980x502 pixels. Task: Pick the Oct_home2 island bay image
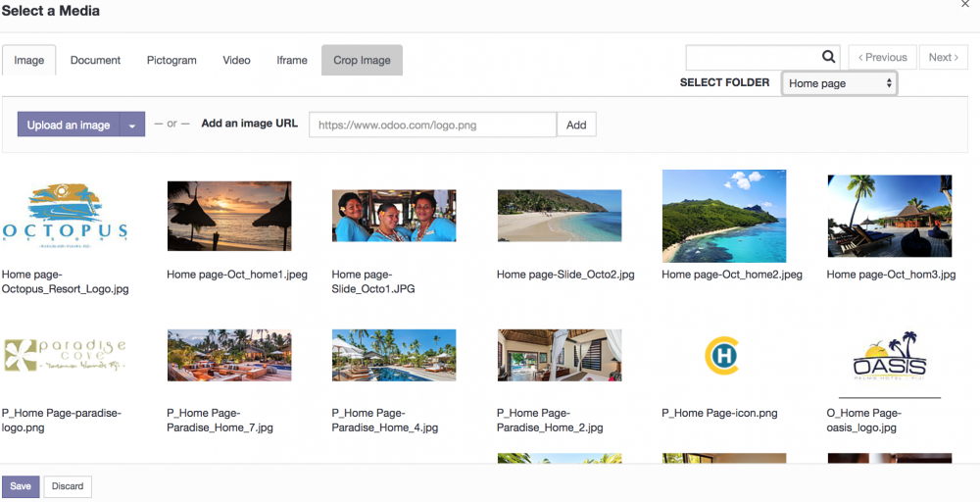[x=724, y=217]
